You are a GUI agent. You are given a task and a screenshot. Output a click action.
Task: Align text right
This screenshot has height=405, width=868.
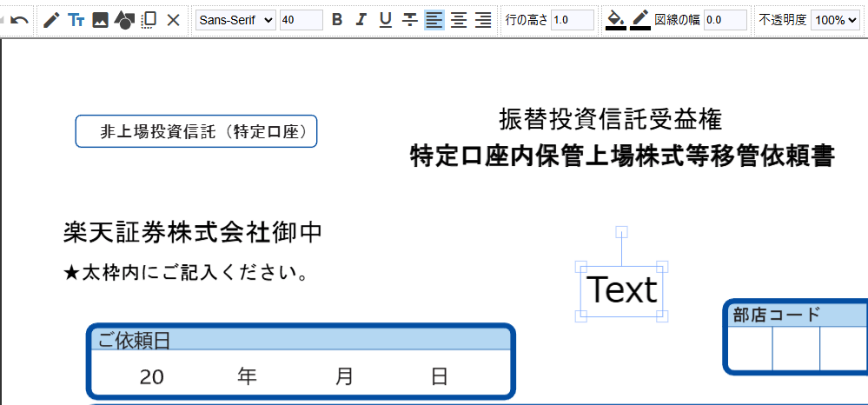point(483,20)
